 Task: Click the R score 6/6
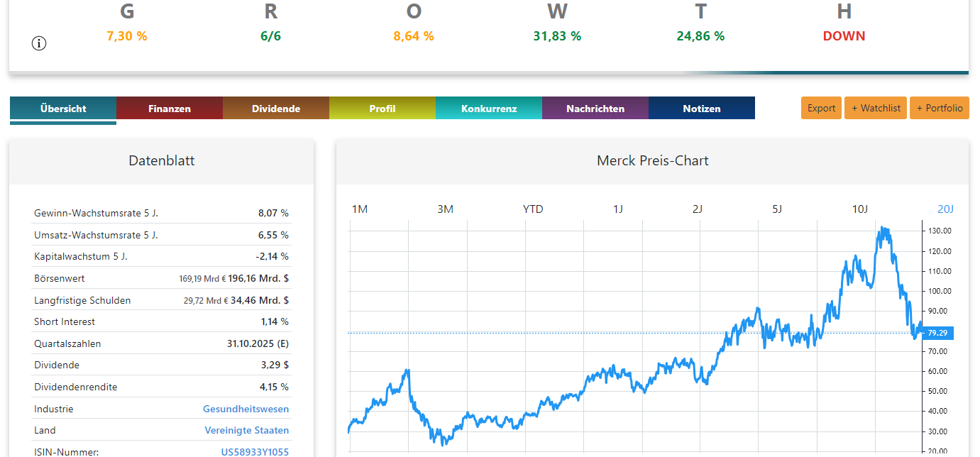pyautogui.click(x=270, y=35)
